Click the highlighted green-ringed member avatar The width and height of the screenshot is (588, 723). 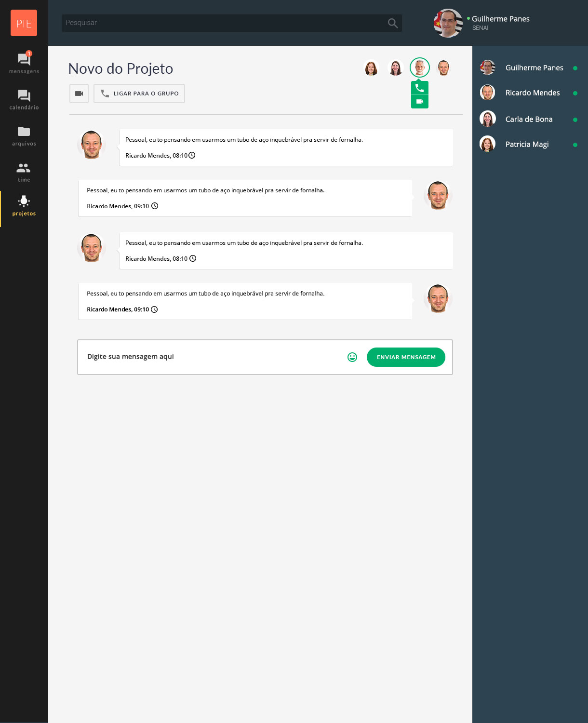tap(420, 67)
